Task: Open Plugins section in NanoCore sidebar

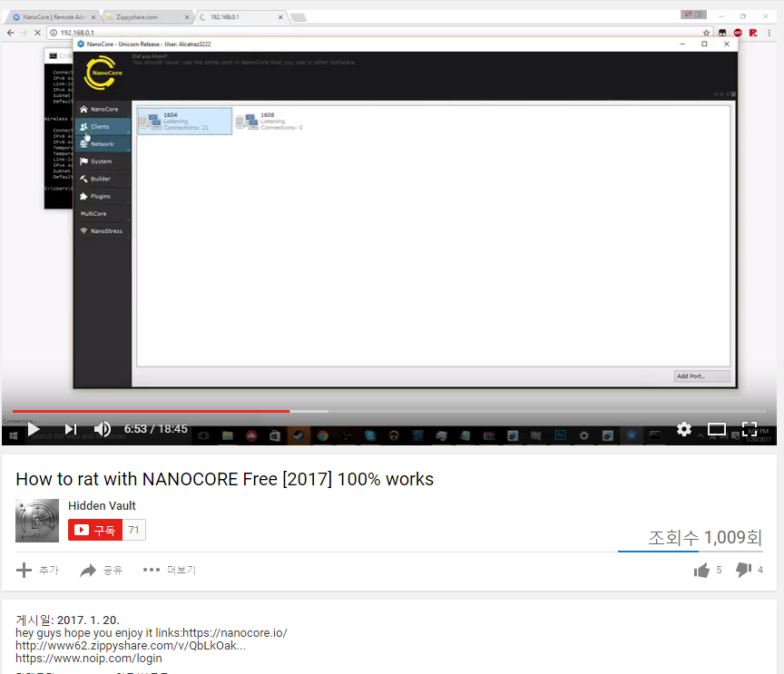Action: pos(103,197)
